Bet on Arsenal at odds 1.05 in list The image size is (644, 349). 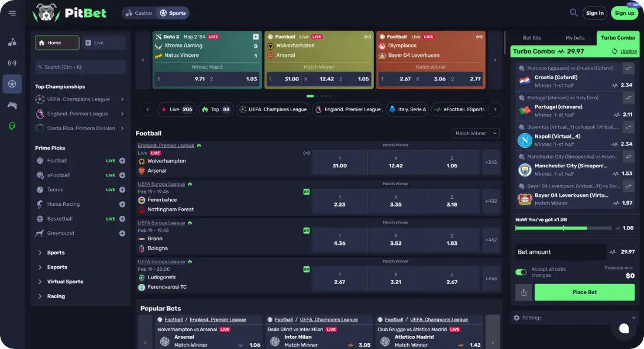pyautogui.click(x=452, y=162)
